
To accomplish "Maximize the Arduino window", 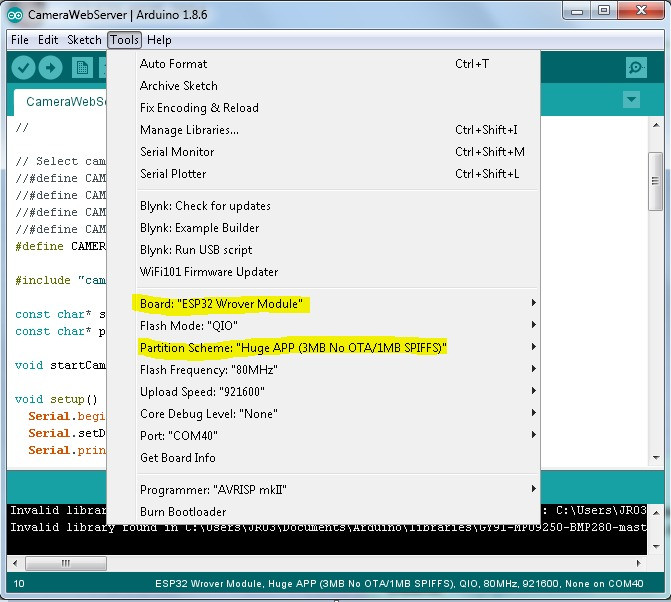I will (604, 11).
